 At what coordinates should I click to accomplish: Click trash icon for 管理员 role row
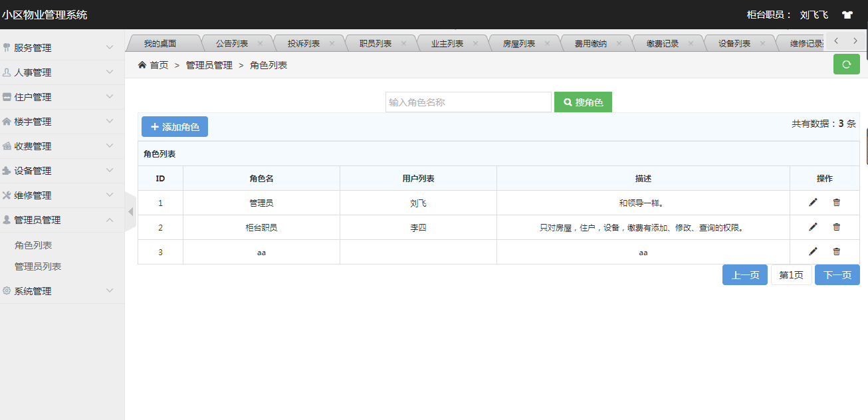(837, 203)
